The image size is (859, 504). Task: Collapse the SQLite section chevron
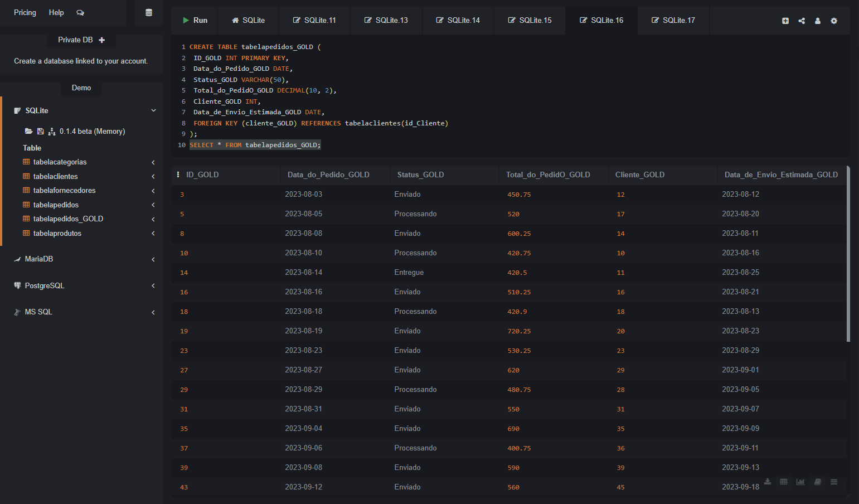tap(153, 110)
